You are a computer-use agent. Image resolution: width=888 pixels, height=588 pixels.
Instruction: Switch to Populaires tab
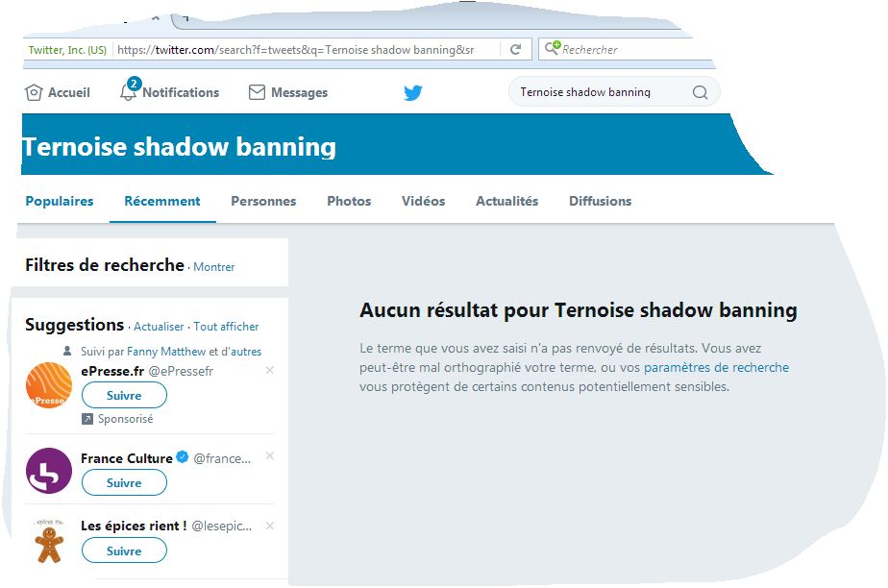[60, 202]
